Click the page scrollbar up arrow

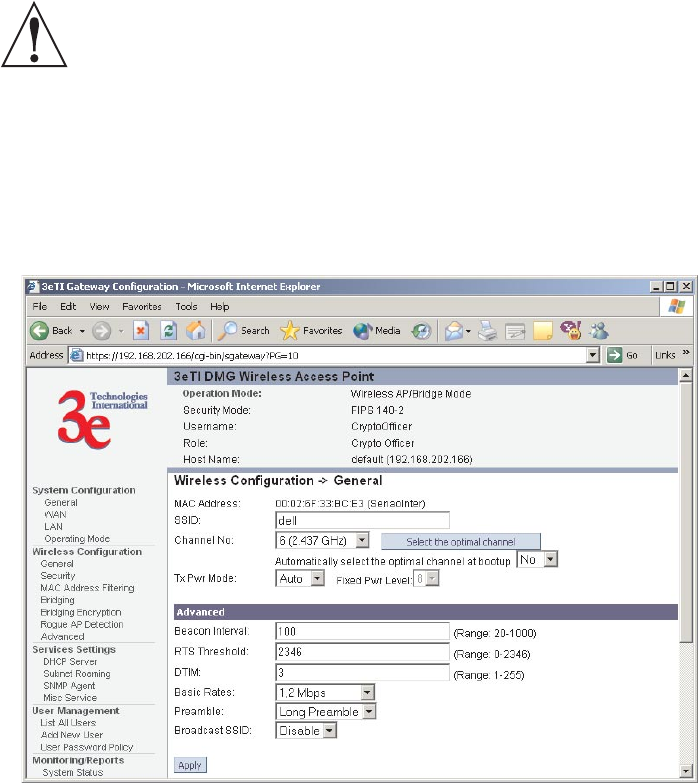(x=686, y=375)
